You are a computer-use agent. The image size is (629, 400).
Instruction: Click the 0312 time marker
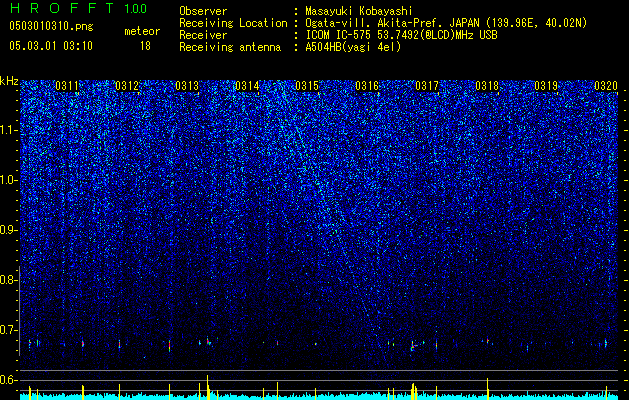click(127, 86)
